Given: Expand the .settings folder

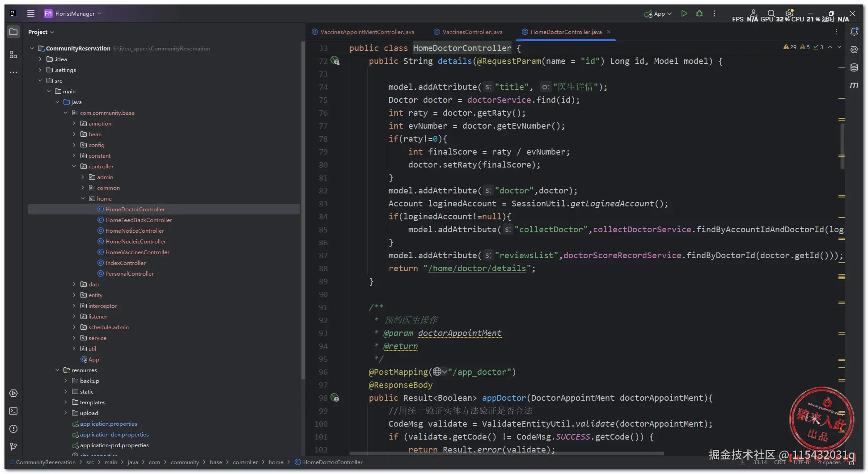Looking at the screenshot, I should point(40,70).
